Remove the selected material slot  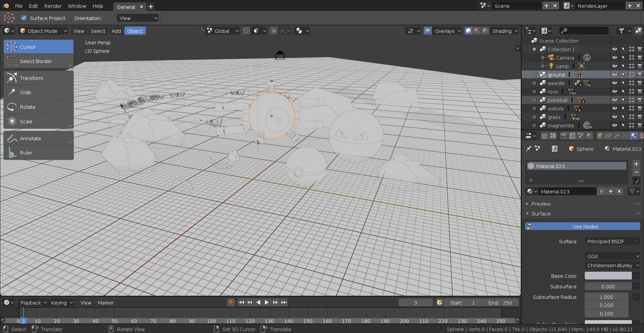[636, 172]
